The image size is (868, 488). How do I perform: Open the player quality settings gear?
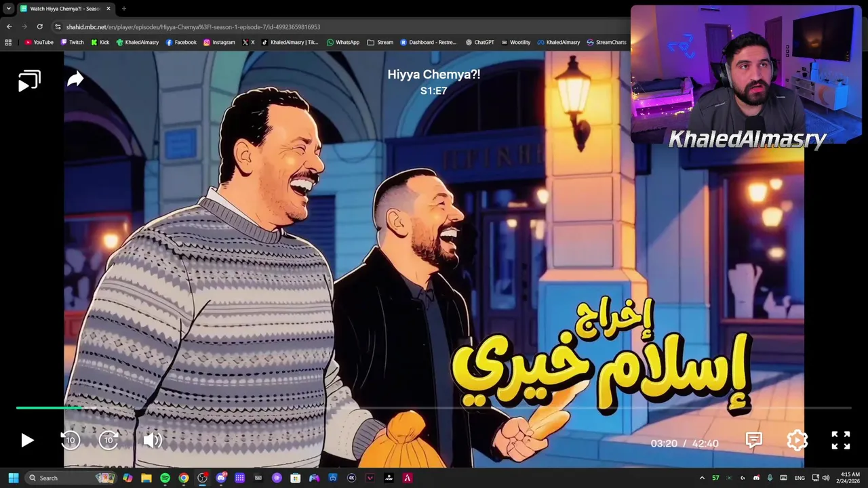point(797,441)
